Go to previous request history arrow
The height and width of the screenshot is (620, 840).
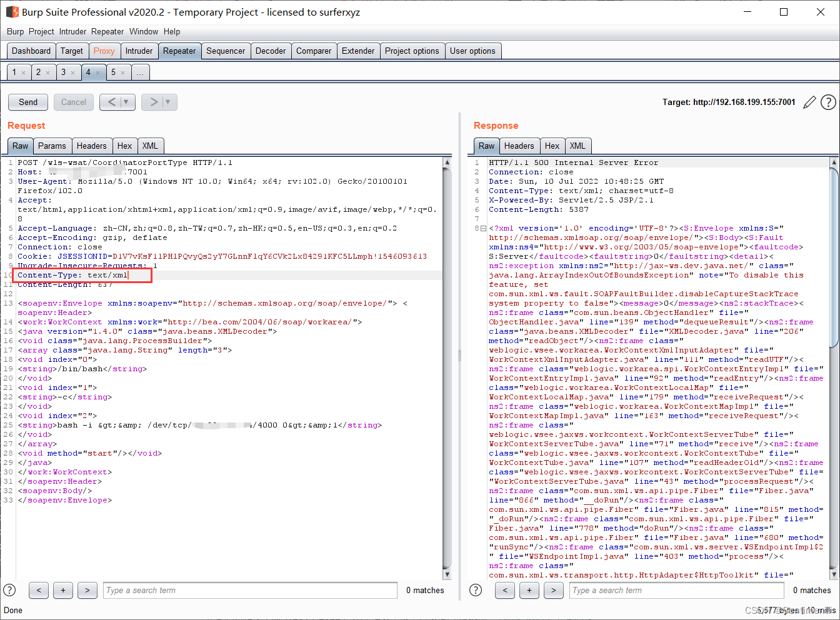112,102
